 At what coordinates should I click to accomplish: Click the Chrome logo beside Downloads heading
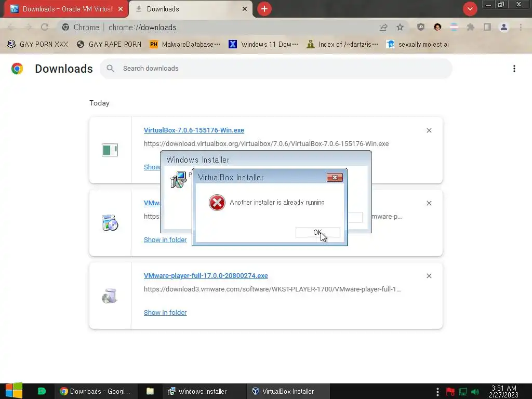[17, 69]
